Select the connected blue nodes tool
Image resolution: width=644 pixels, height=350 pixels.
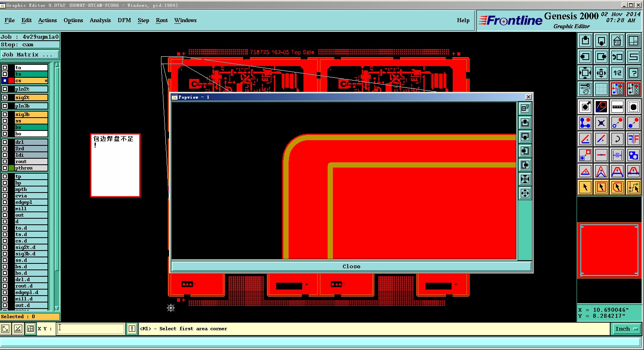tap(585, 123)
